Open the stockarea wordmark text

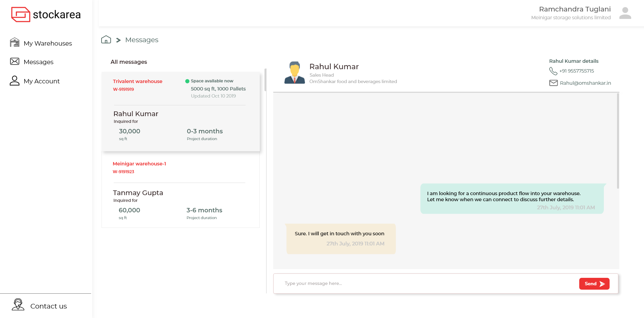[x=57, y=15]
